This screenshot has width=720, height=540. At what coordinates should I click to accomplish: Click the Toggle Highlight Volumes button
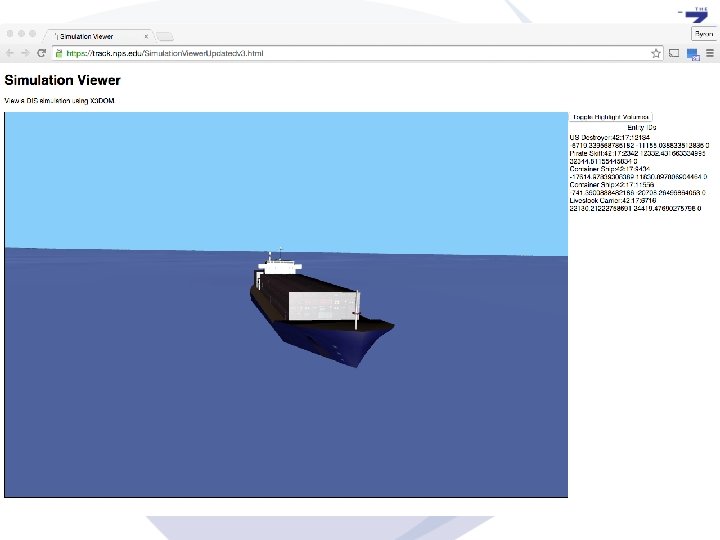pos(611,117)
